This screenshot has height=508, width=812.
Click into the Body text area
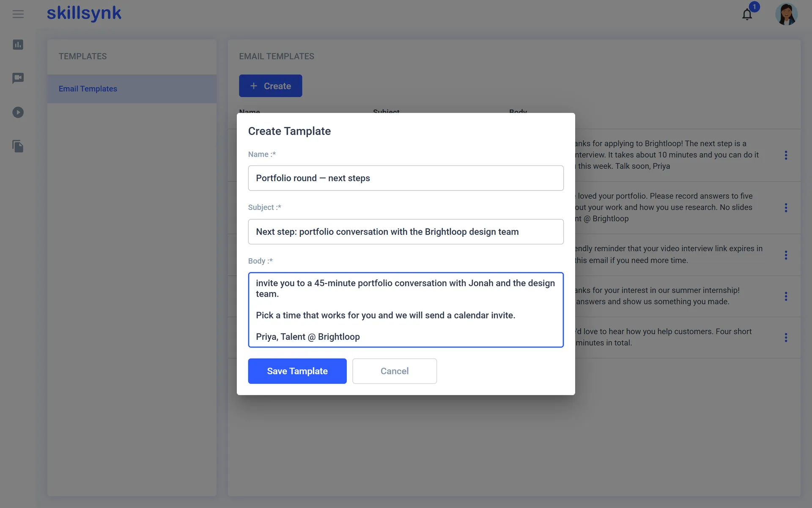coord(406,310)
